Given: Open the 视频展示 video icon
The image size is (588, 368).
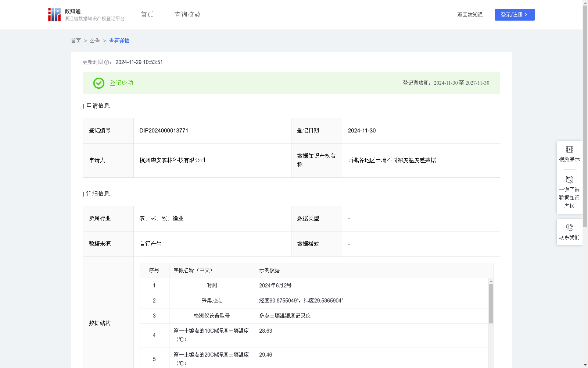Looking at the screenshot, I should tap(569, 149).
